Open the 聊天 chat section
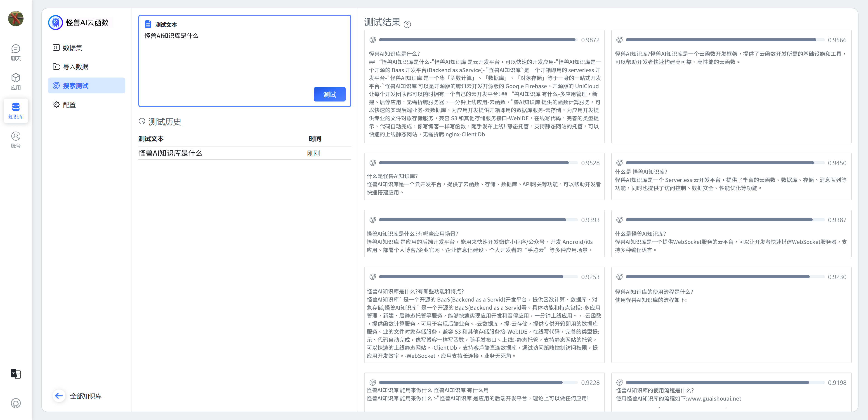Screen dimensions: 868x420 point(16,53)
